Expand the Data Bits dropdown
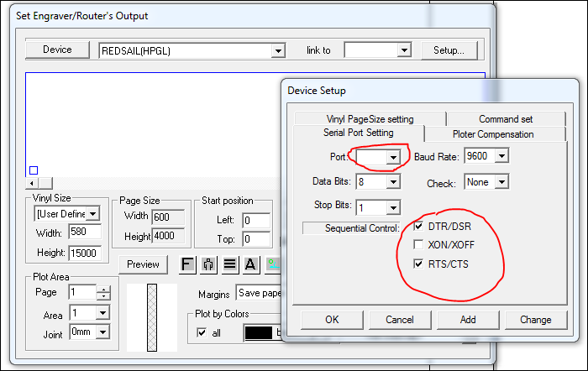 point(393,182)
